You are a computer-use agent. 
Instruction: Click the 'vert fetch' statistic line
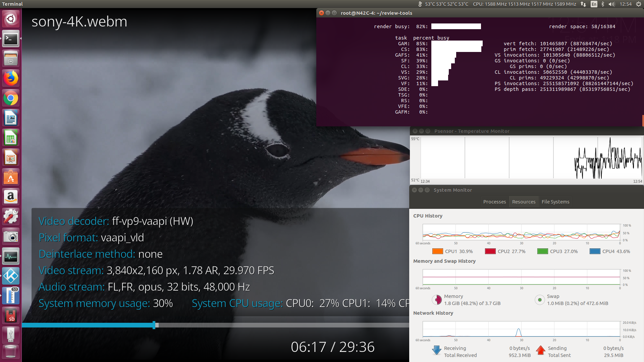coord(558,44)
